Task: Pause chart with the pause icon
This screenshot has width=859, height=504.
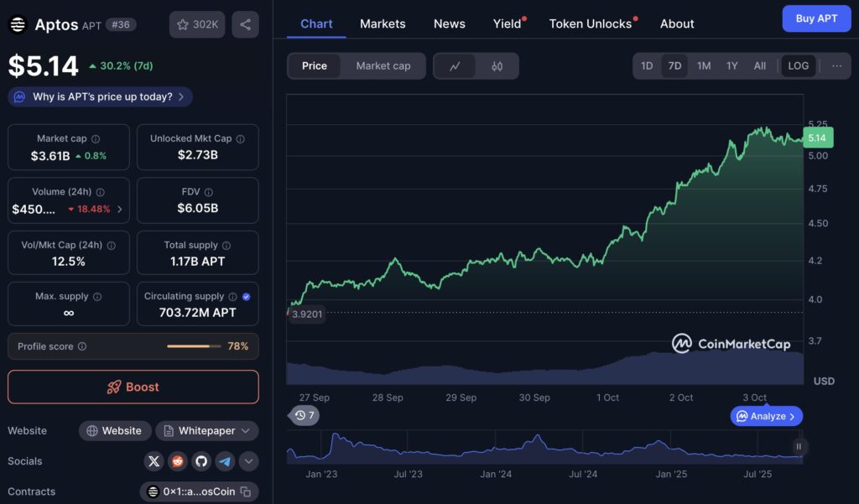Action: click(x=799, y=446)
